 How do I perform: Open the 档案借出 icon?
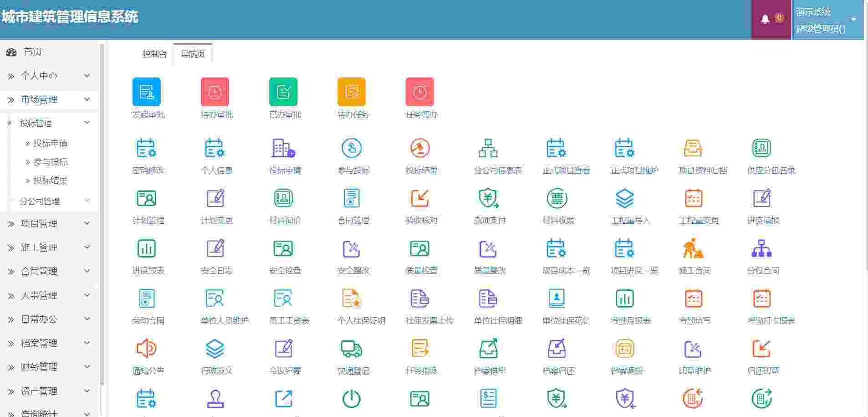(x=488, y=349)
